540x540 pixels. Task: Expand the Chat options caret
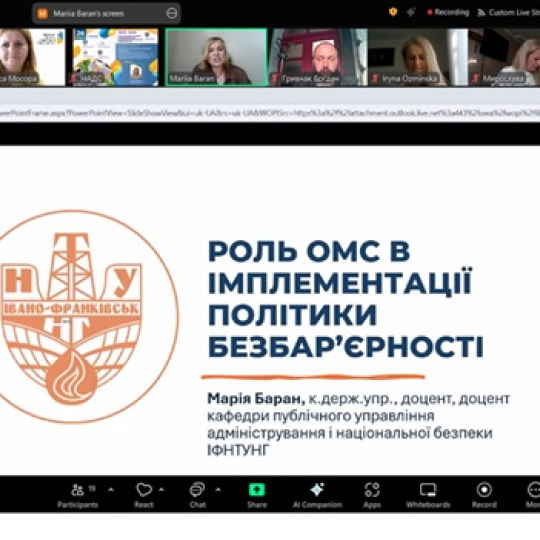(x=218, y=489)
